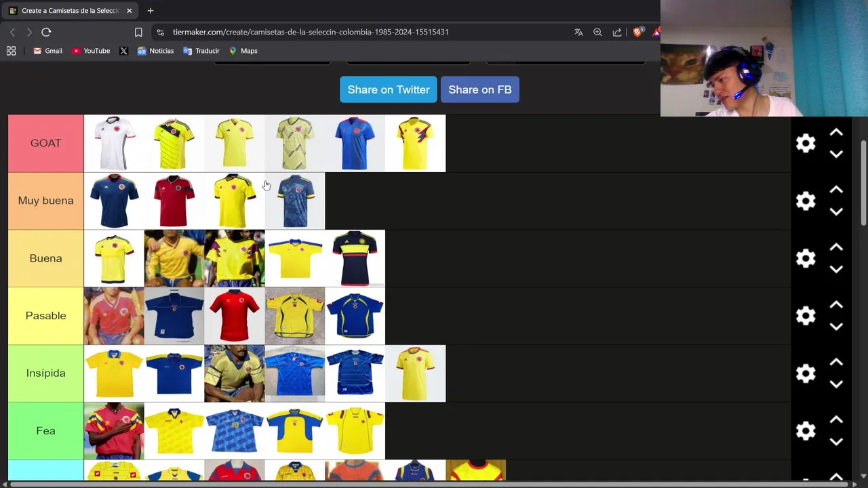The width and height of the screenshot is (868, 488).
Task: Move Buena row up
Action: coord(836,248)
